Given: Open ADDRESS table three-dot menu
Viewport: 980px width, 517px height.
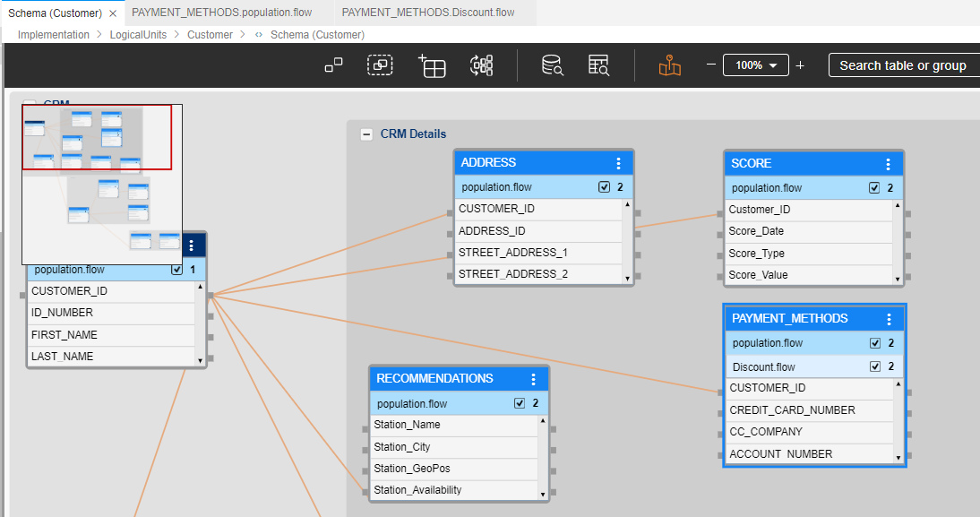Looking at the screenshot, I should click(x=618, y=163).
